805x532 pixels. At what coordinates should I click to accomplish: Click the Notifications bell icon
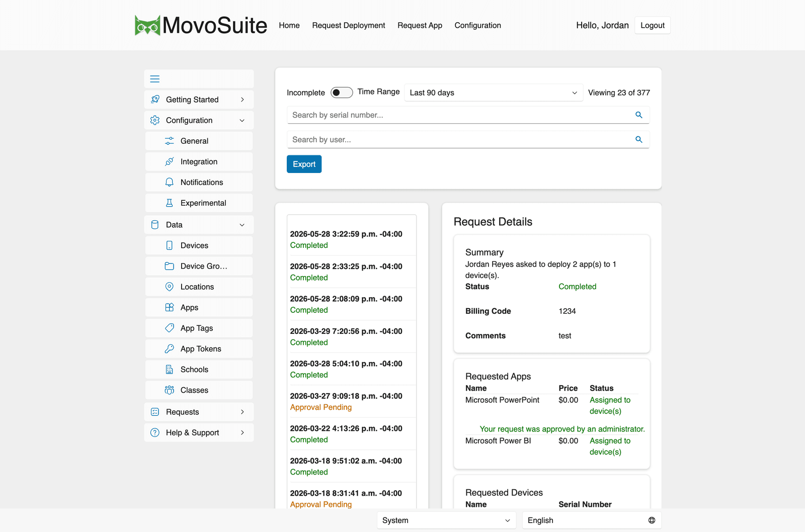[170, 182]
